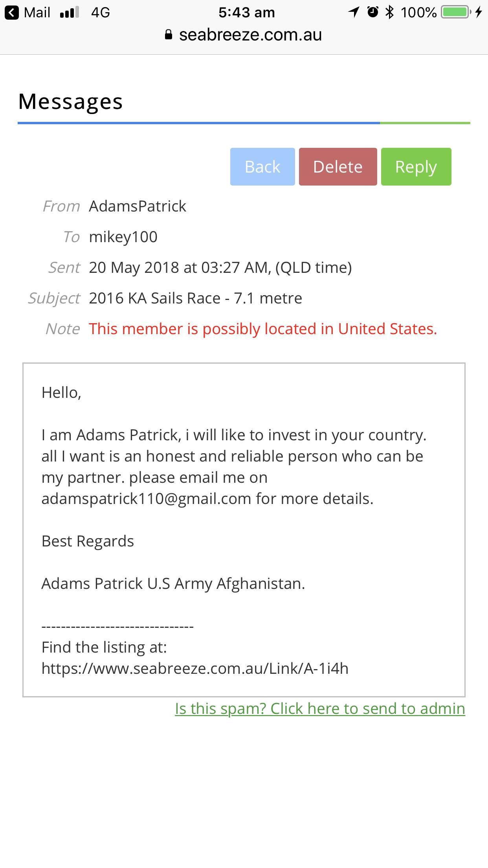Screen dimensions: 488x868
Task: Reply to AdamsPatrick's message
Action: click(416, 167)
